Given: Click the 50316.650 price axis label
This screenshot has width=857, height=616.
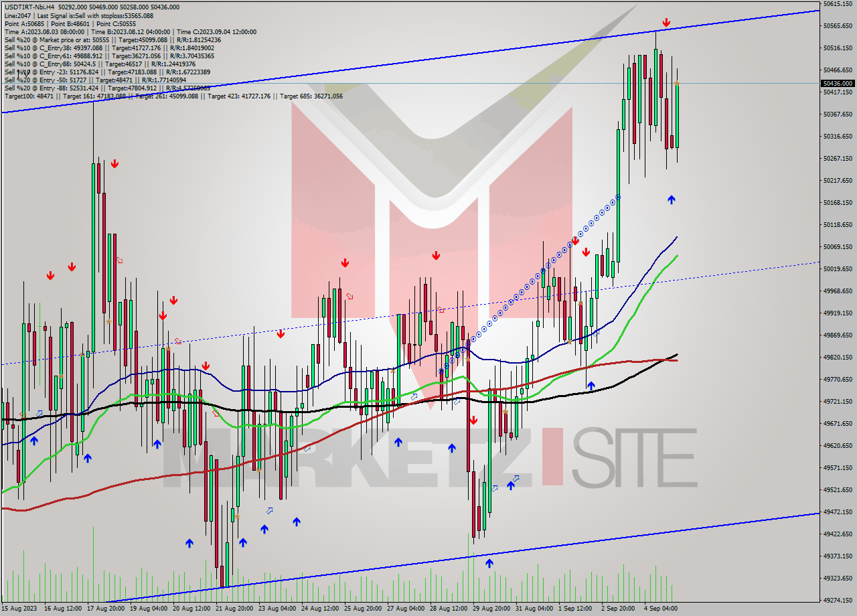Looking at the screenshot, I should pos(838,137).
